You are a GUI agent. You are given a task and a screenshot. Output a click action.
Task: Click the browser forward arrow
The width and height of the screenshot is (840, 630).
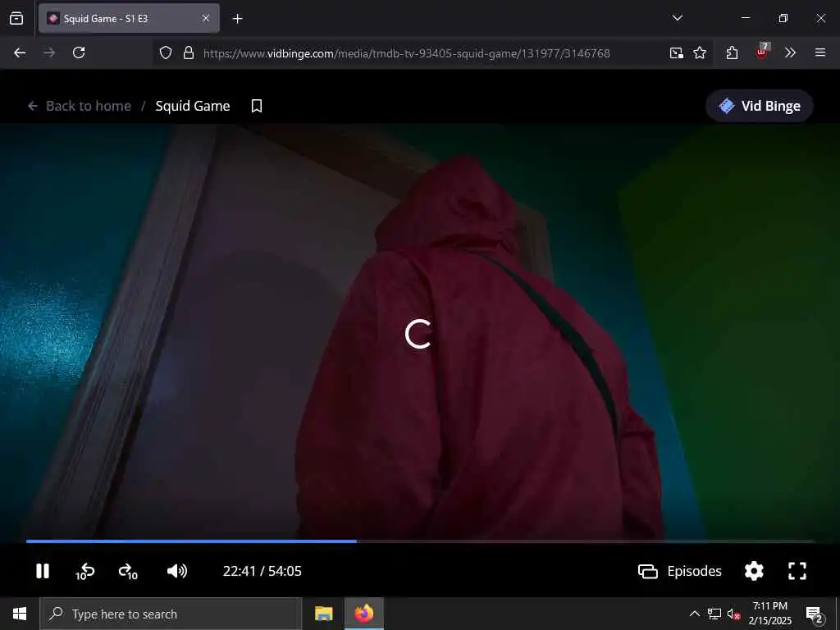coord(49,52)
